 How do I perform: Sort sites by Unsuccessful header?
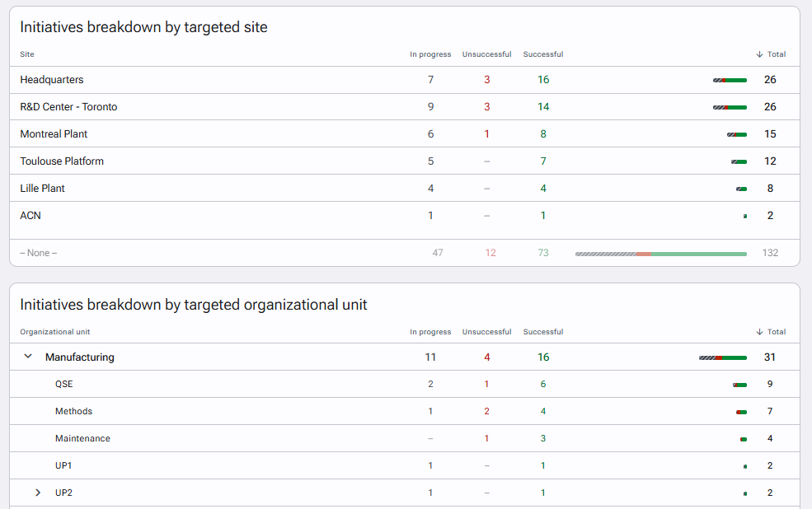pos(486,54)
